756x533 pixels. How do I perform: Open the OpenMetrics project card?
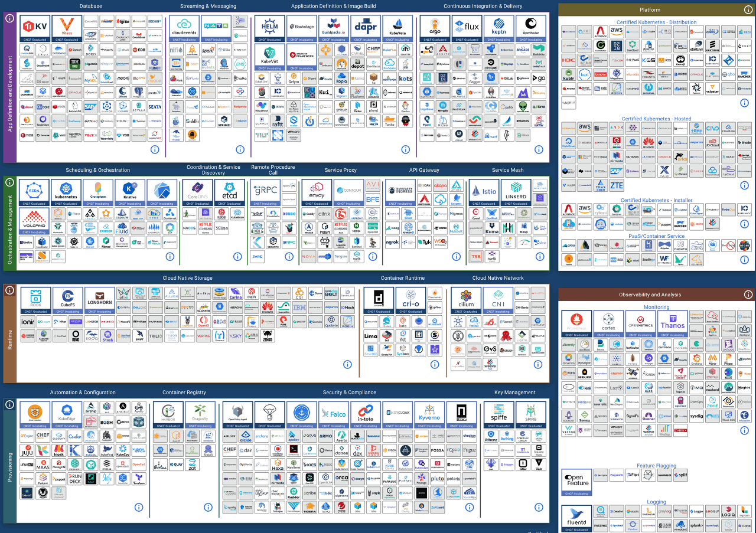click(x=640, y=324)
